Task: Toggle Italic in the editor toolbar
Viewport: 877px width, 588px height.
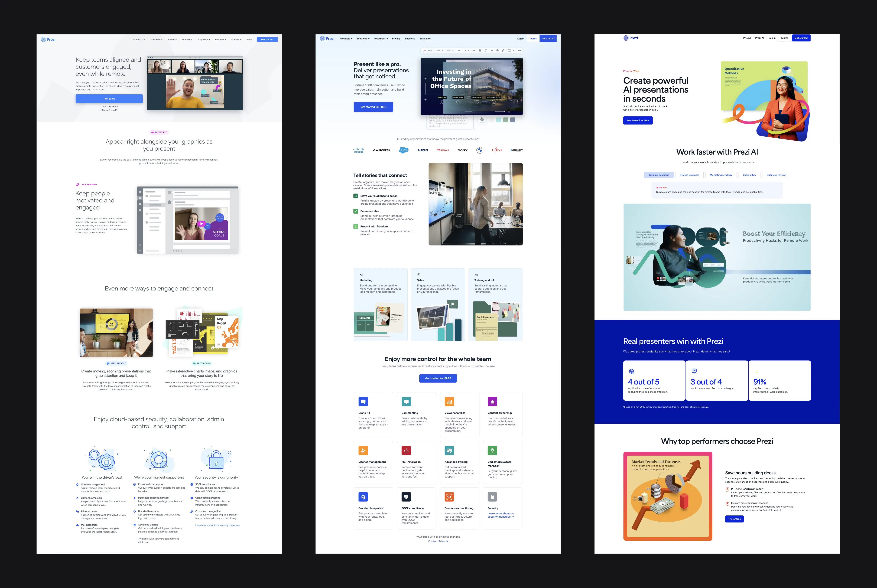Action: (x=486, y=51)
